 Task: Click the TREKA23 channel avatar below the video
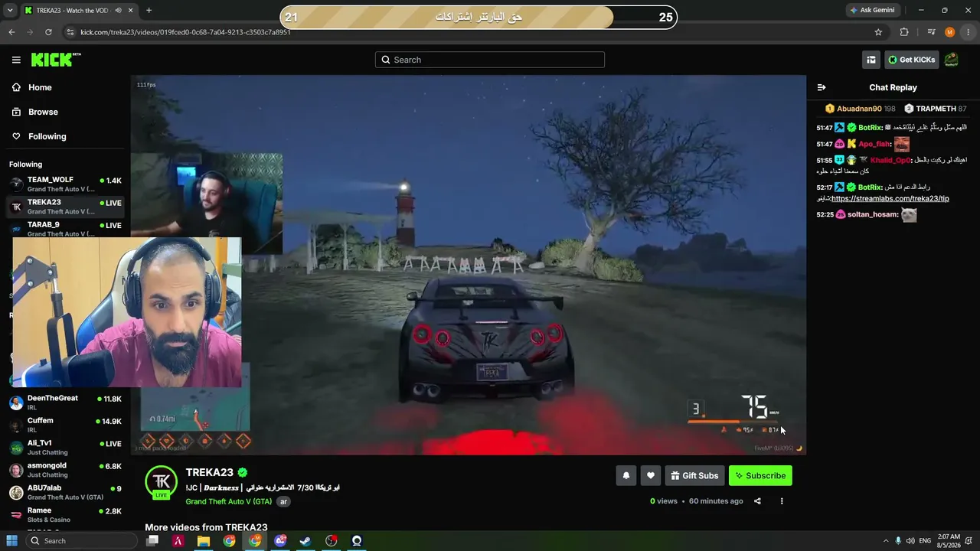[162, 481]
